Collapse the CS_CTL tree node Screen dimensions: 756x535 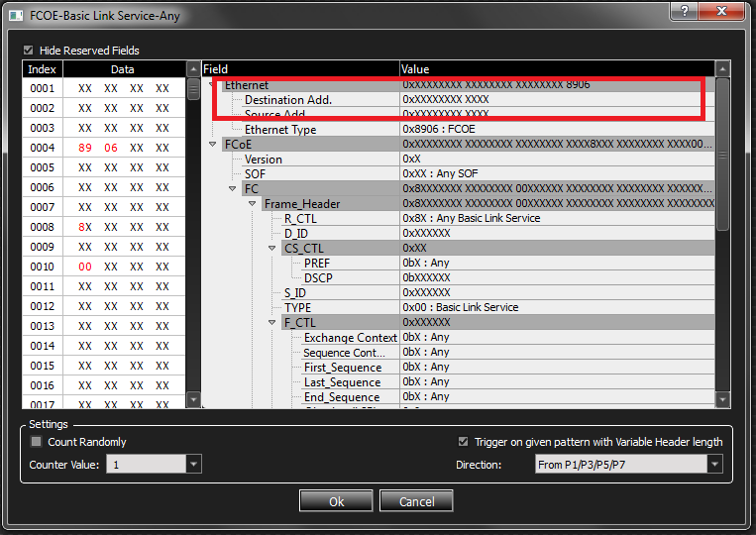[271, 249]
